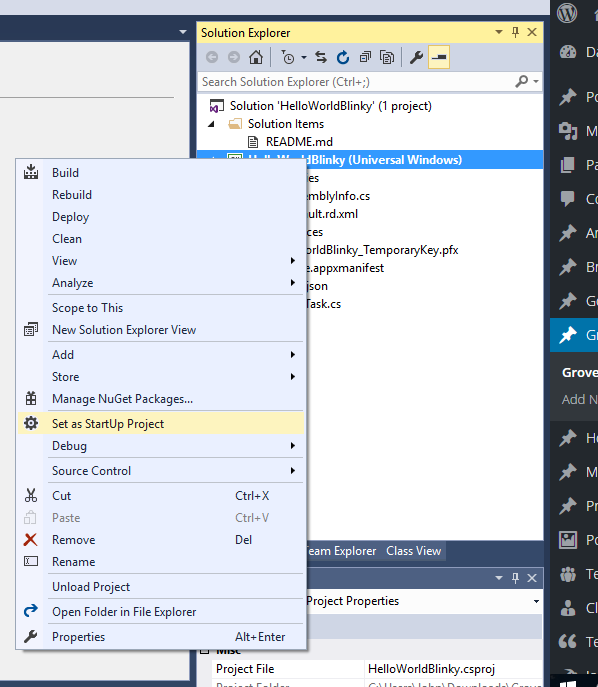Viewport: 598px width, 687px height.
Task: Open editor tab overflow dropdown arrow
Action: click(183, 32)
